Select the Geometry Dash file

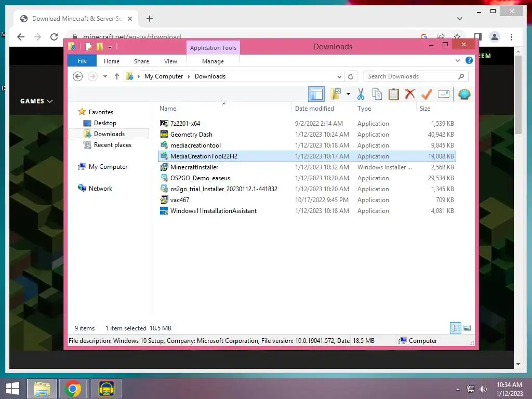coord(307,135)
